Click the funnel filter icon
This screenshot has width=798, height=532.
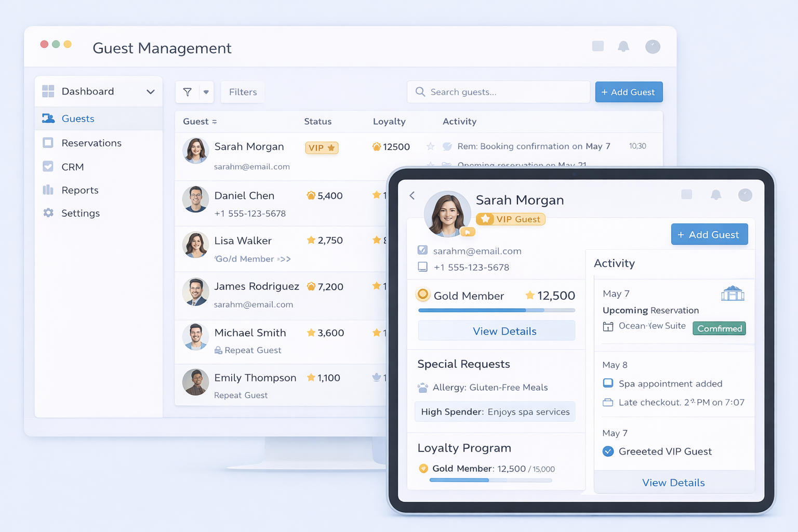(188, 92)
